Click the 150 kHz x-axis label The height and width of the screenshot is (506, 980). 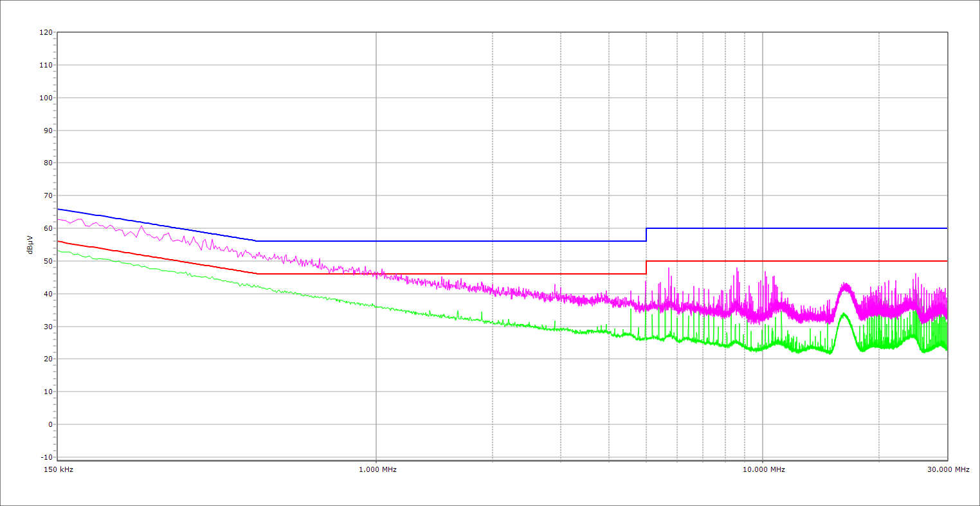click(x=57, y=470)
